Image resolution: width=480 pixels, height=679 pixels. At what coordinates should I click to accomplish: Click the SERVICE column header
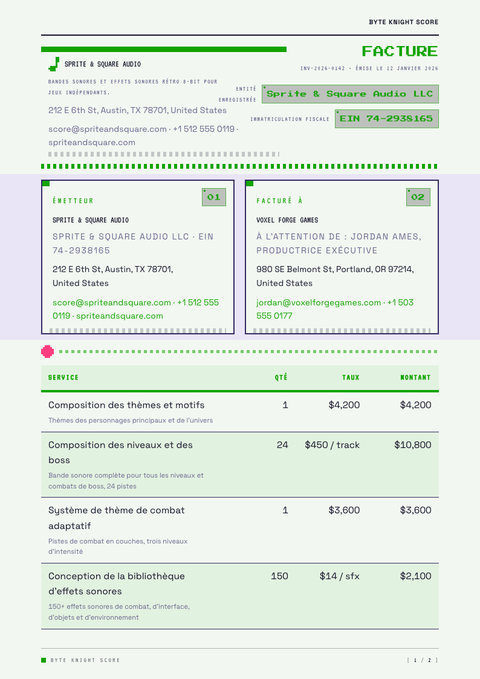click(x=63, y=377)
